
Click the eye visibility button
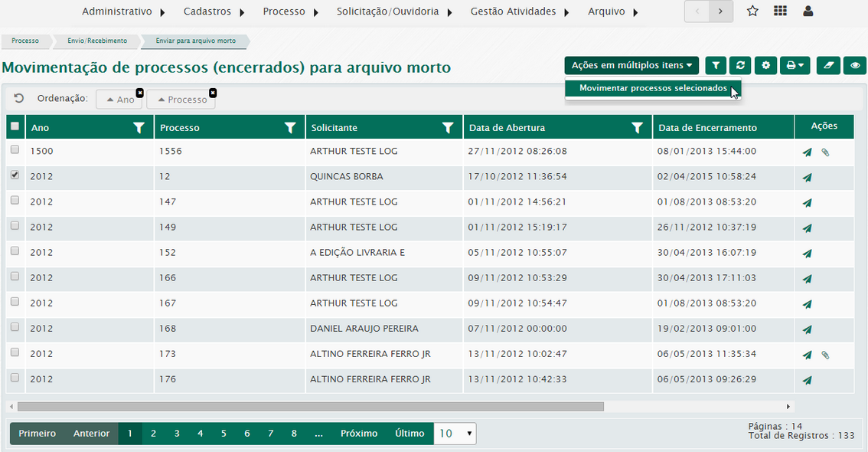coord(854,66)
